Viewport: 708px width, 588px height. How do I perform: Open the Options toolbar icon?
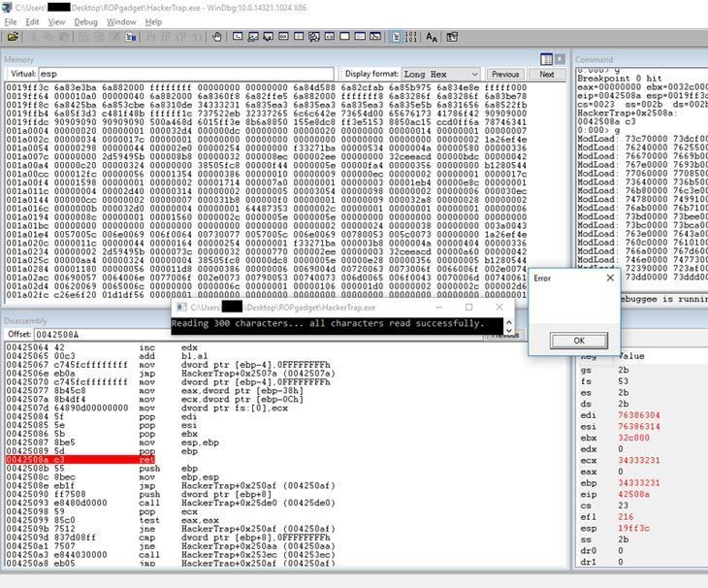tap(452, 37)
